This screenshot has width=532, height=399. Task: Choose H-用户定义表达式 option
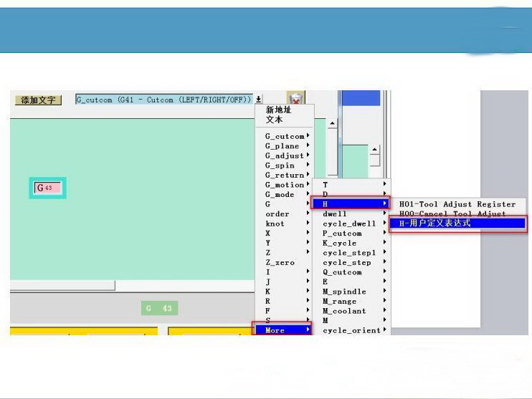[x=457, y=223]
